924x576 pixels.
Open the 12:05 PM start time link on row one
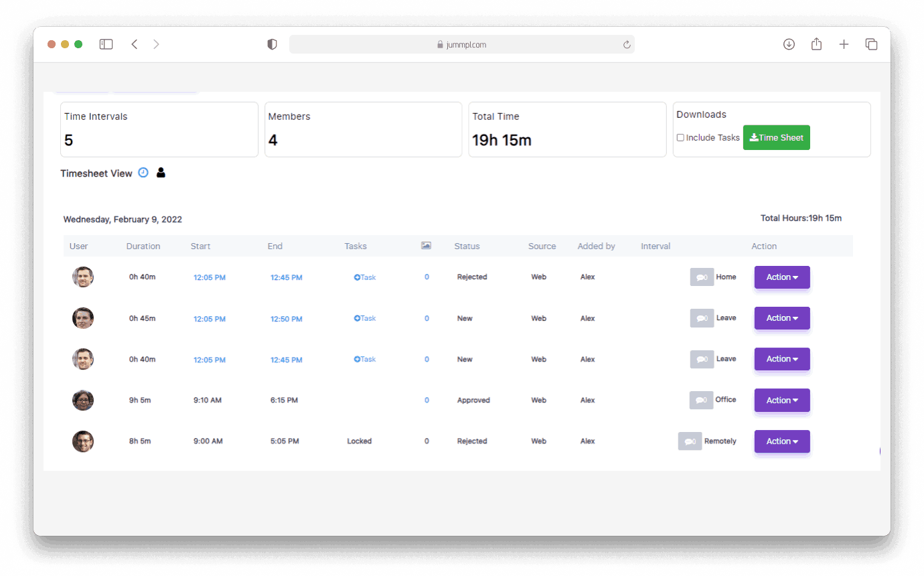(209, 277)
